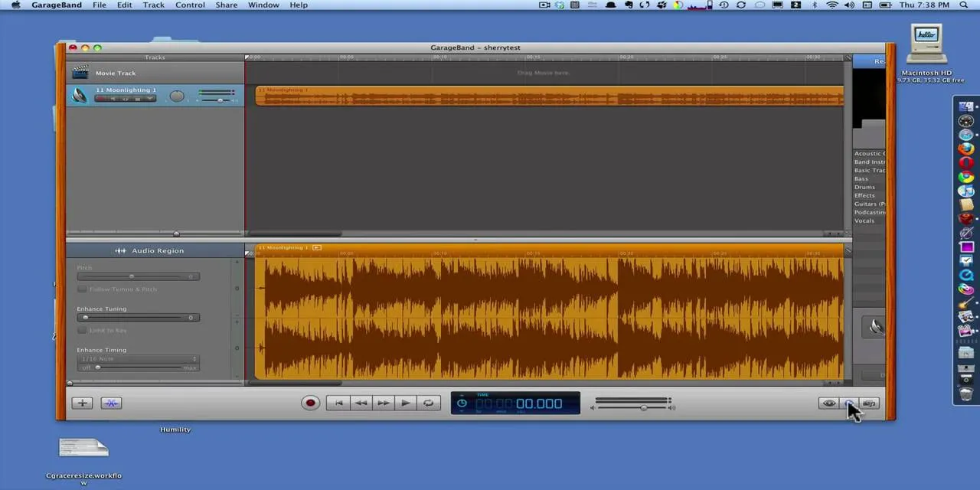Select the 11 Moonlighting 1 speaker icon
This screenshot has height=490, width=980.
[80, 96]
